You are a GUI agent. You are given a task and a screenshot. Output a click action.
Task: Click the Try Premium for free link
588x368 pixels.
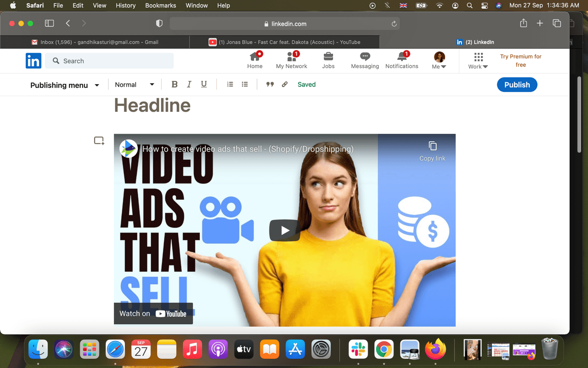click(x=520, y=61)
